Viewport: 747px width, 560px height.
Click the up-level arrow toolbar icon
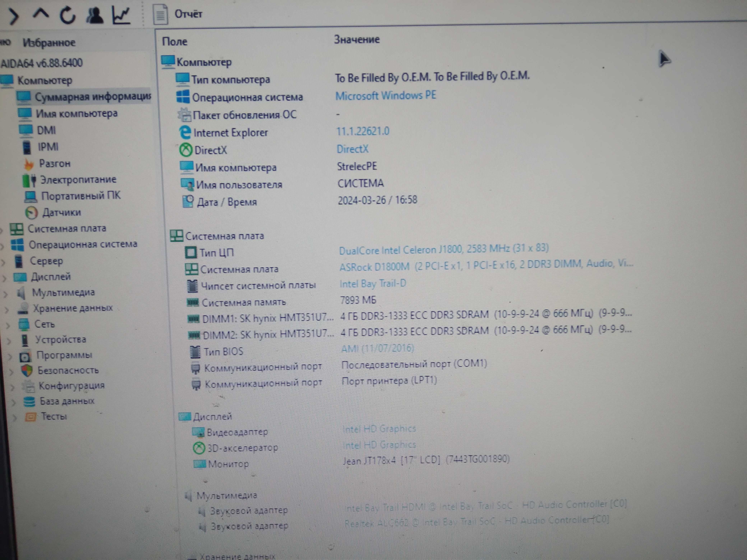point(41,14)
